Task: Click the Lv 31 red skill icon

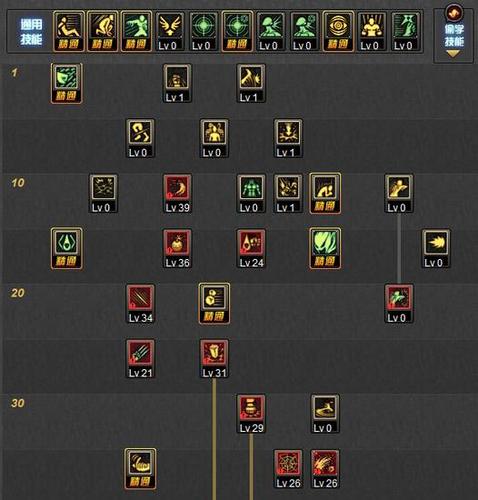Action: 214,359
